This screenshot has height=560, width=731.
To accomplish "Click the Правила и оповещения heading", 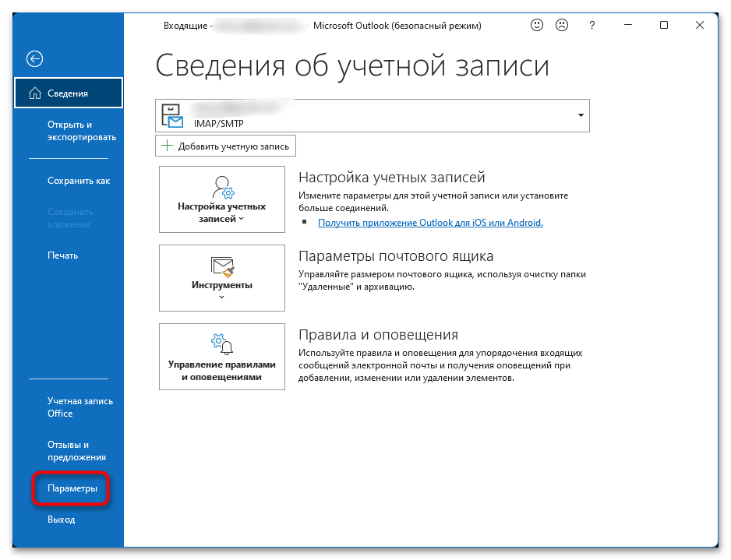I will [x=378, y=334].
